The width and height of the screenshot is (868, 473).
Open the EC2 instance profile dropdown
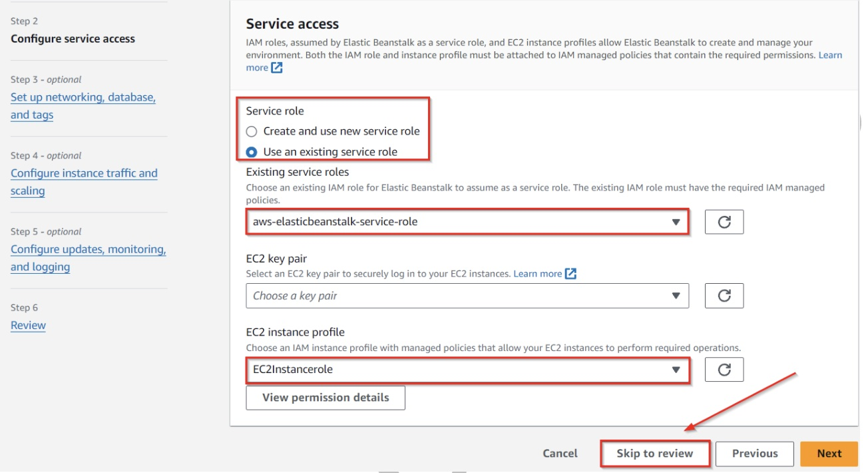pos(467,370)
